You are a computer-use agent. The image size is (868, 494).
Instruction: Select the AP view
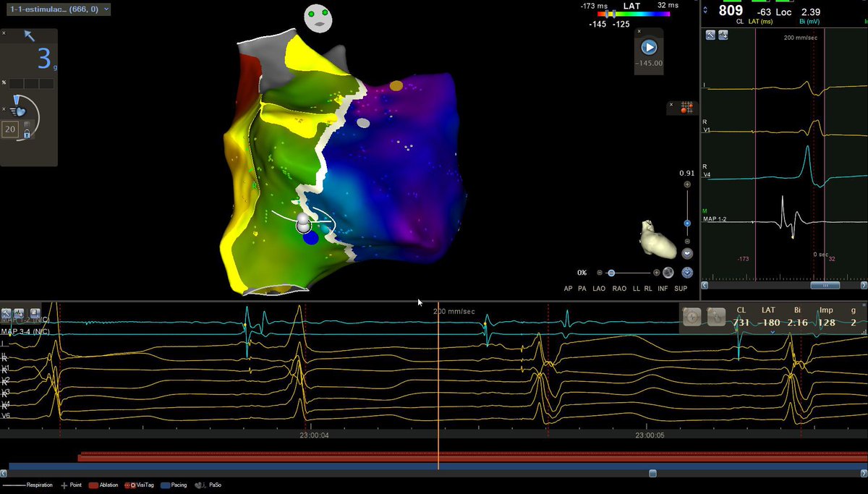click(x=569, y=289)
